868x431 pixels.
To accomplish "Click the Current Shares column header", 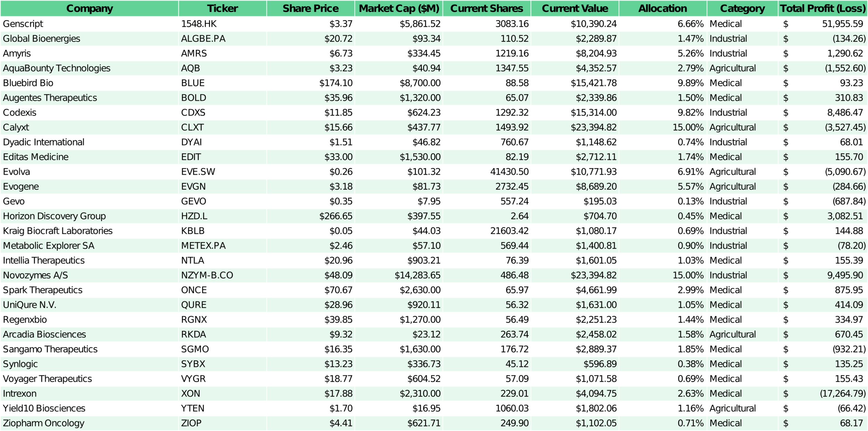I will point(487,8).
